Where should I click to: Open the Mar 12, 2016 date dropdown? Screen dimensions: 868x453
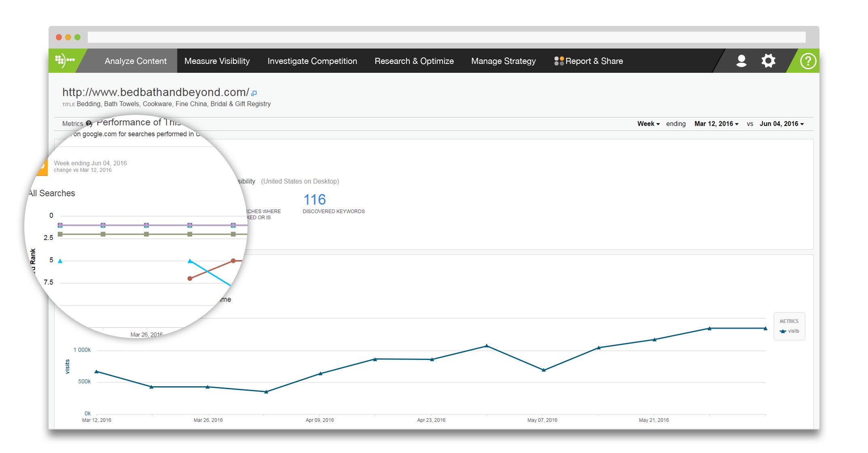[x=716, y=124]
